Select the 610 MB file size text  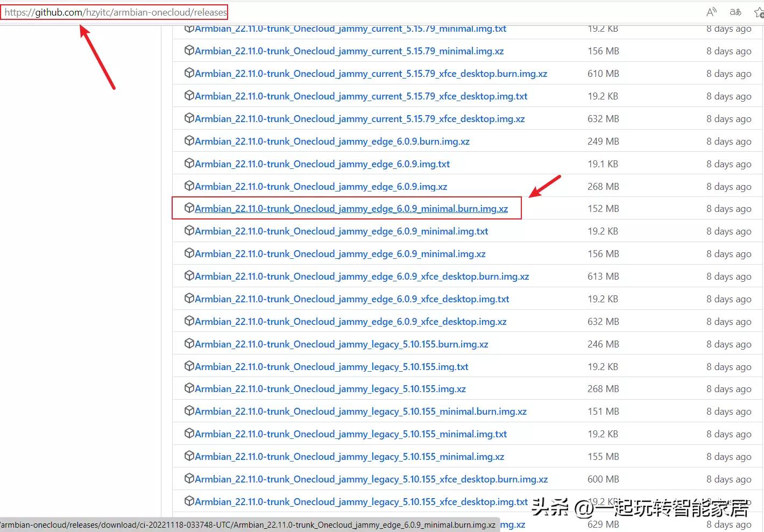[x=603, y=74]
